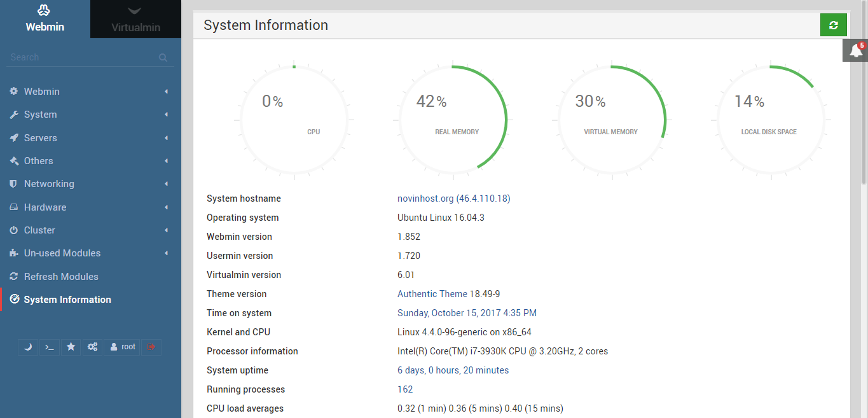Open the notifications bell icon

click(x=856, y=51)
